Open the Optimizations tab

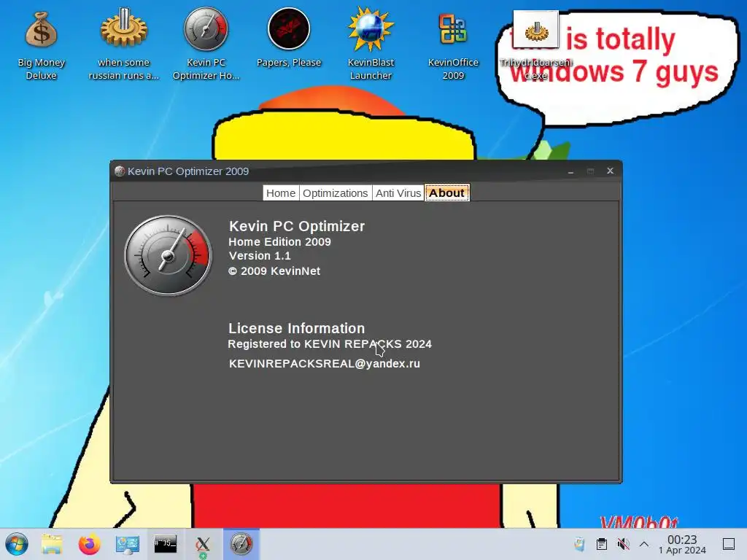pyautogui.click(x=336, y=192)
